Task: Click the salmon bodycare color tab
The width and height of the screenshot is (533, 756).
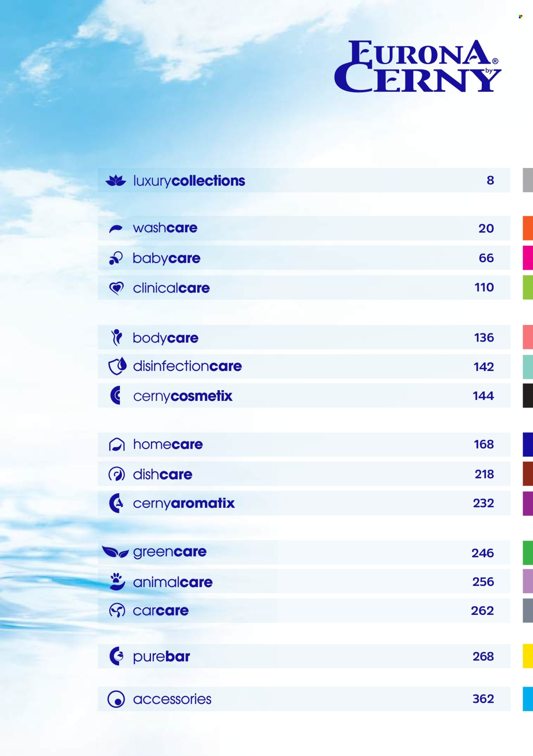Action: [528, 337]
